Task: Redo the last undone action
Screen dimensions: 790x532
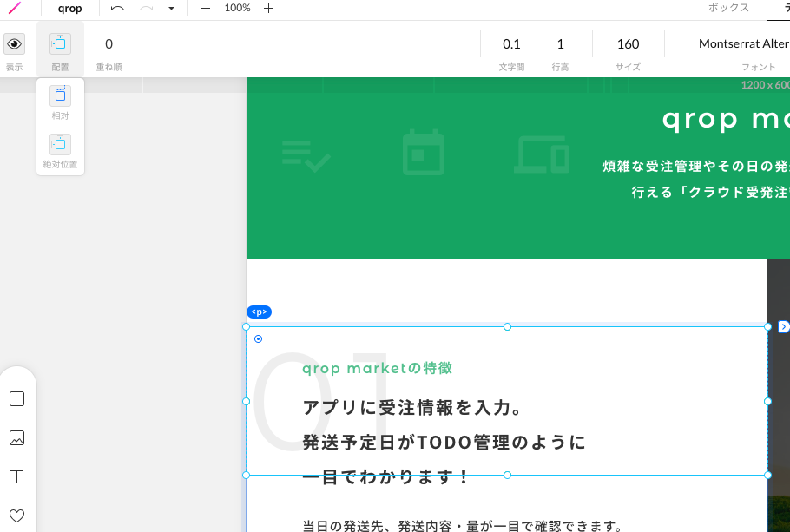Action: click(146, 8)
